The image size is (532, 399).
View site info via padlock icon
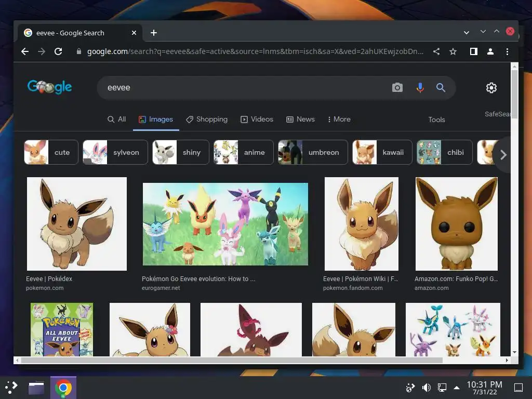[79, 51]
